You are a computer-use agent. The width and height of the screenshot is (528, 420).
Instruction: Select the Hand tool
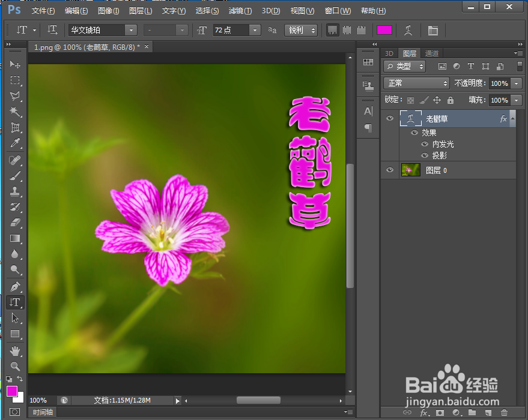[15, 351]
